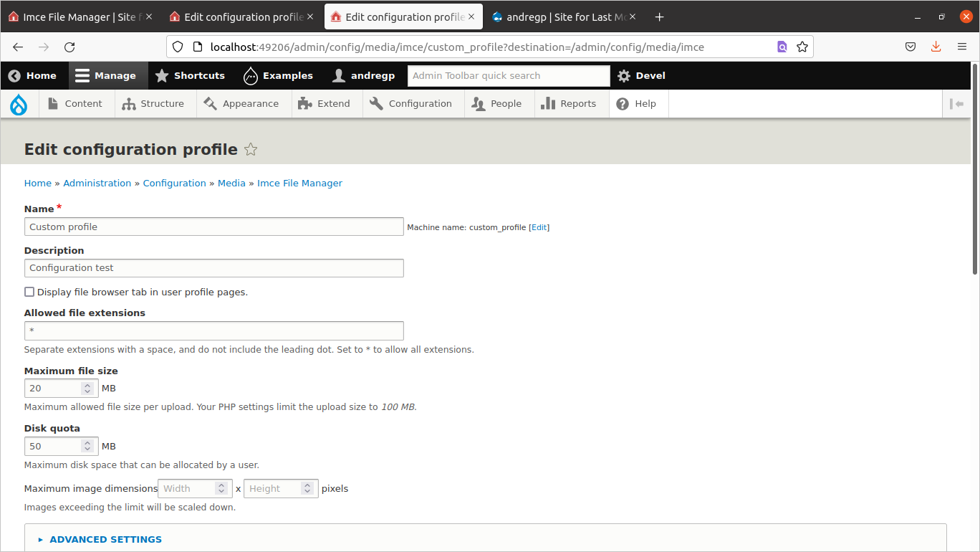980x552 pixels.
Task: Star this page as a shortcut
Action: click(x=251, y=149)
